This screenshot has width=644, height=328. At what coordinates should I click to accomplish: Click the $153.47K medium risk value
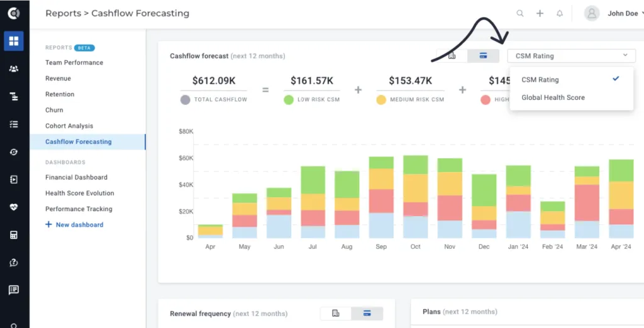(410, 81)
